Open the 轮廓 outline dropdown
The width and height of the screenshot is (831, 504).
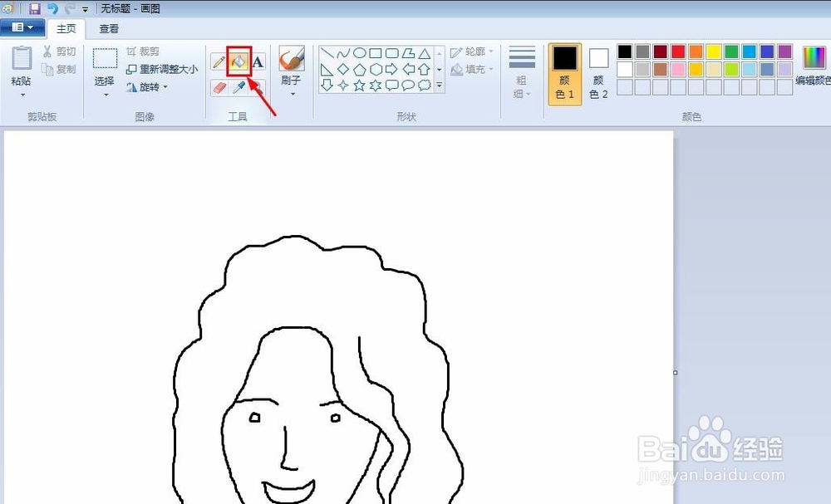[473, 51]
